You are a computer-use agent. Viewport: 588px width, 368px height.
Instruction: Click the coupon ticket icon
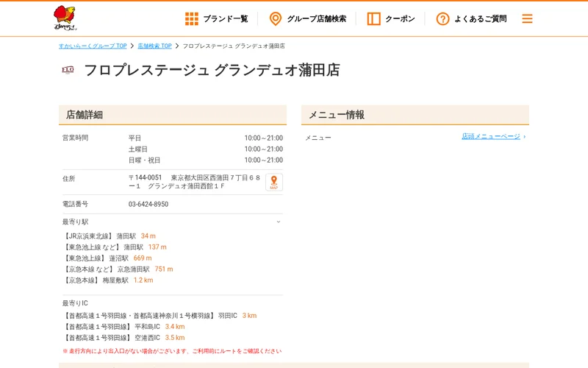point(373,19)
